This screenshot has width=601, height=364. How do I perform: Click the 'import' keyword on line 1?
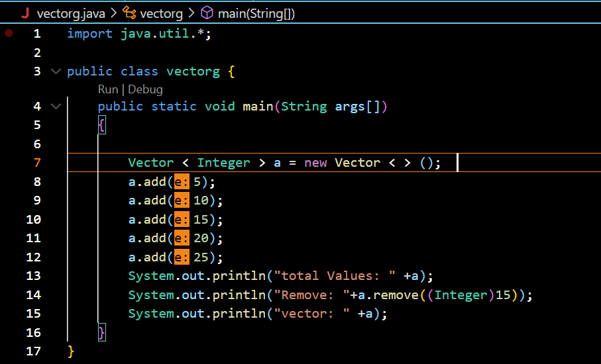tap(89, 34)
